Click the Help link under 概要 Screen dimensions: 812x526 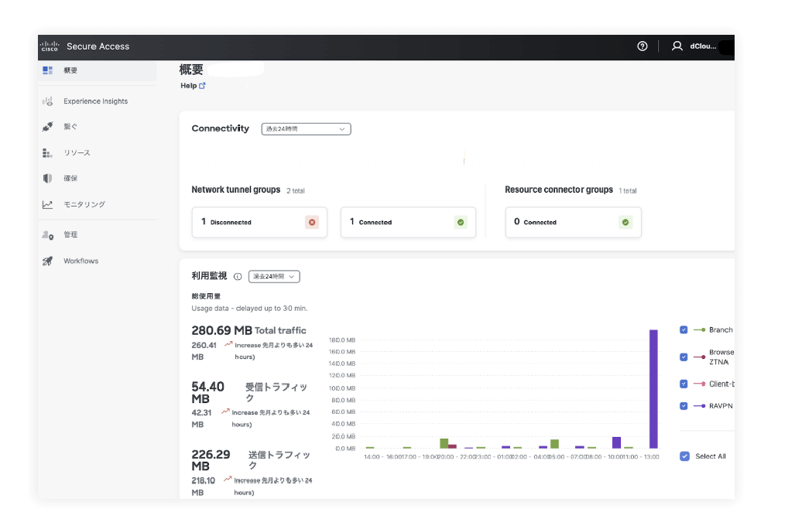193,86
